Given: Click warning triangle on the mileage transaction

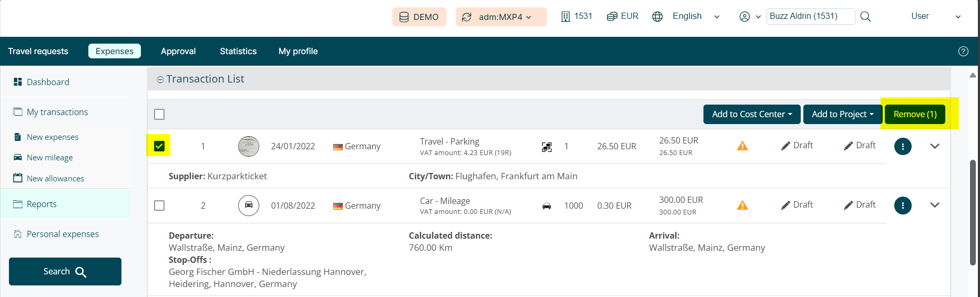Looking at the screenshot, I should pos(742,206).
